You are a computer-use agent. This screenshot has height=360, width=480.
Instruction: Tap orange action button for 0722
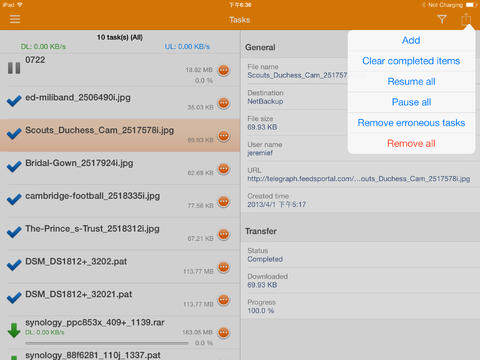coord(224,70)
